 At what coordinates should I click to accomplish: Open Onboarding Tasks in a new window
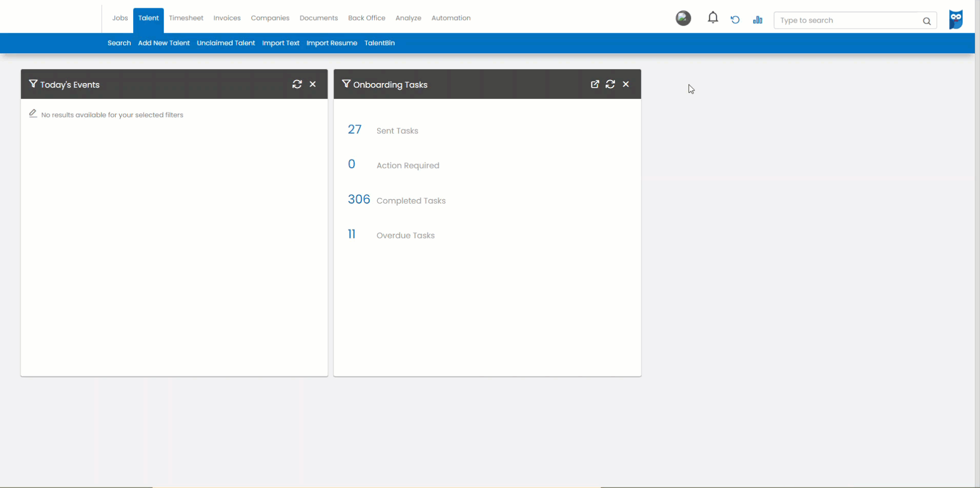(595, 84)
